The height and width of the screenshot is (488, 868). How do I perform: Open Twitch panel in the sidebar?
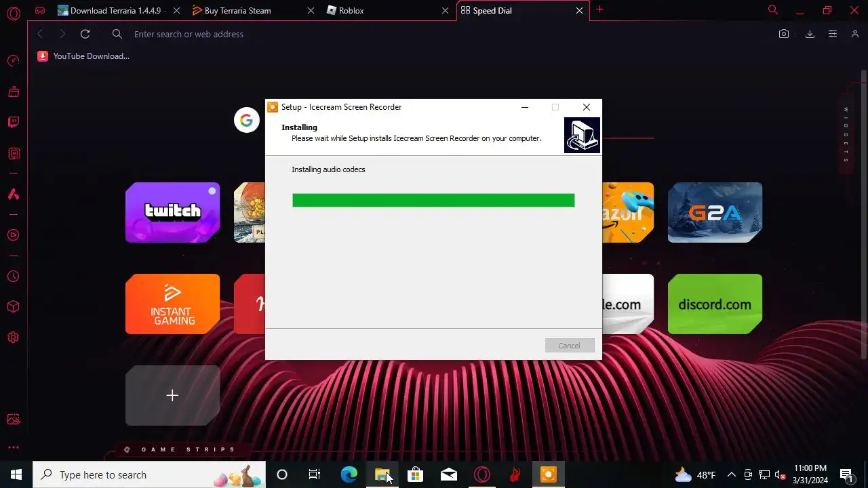click(x=13, y=122)
